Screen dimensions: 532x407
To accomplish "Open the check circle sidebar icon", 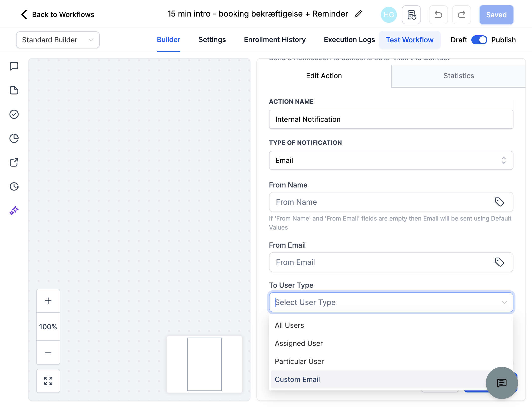I will (14, 114).
